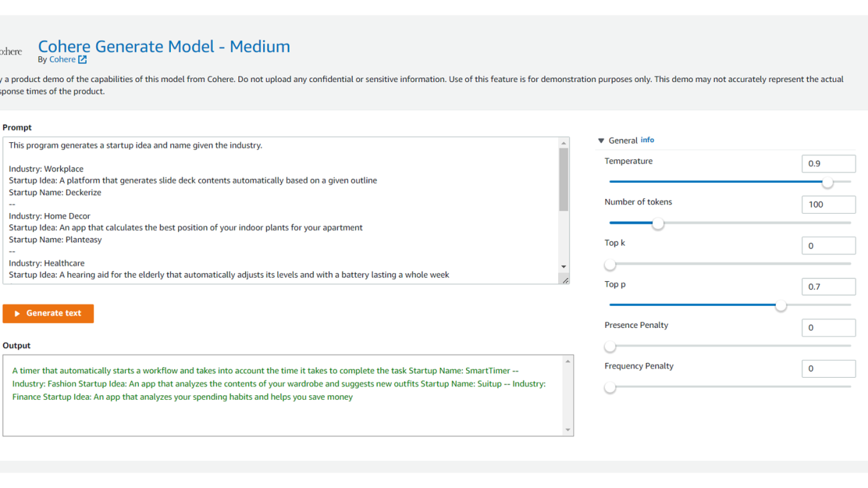Click the Output heading label
This screenshot has width=868, height=488.
click(17, 346)
